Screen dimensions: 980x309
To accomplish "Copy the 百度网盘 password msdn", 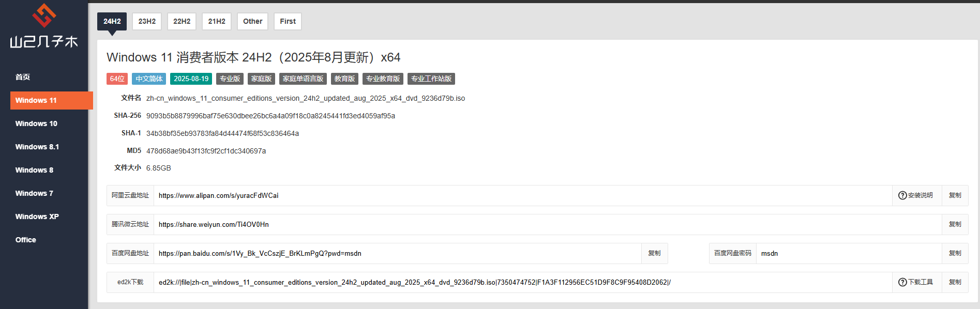I will [x=955, y=253].
